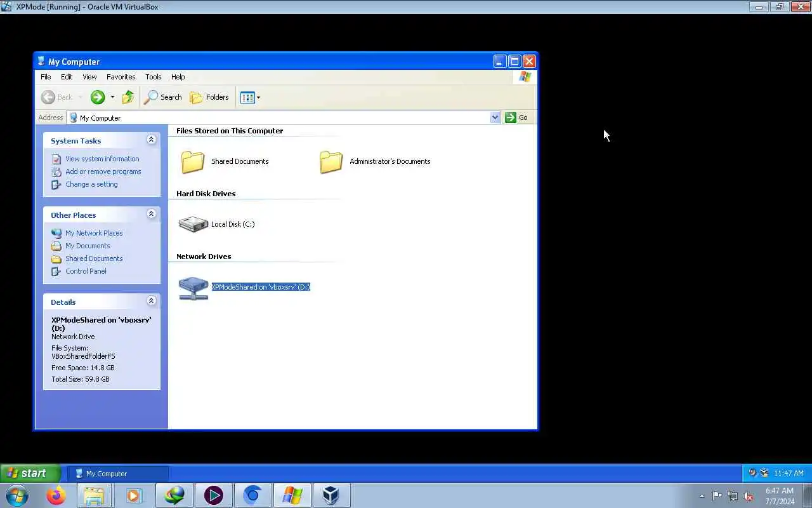Image resolution: width=812 pixels, height=508 pixels.
Task: Show hidden host tray icons arrow
Action: pyautogui.click(x=702, y=496)
